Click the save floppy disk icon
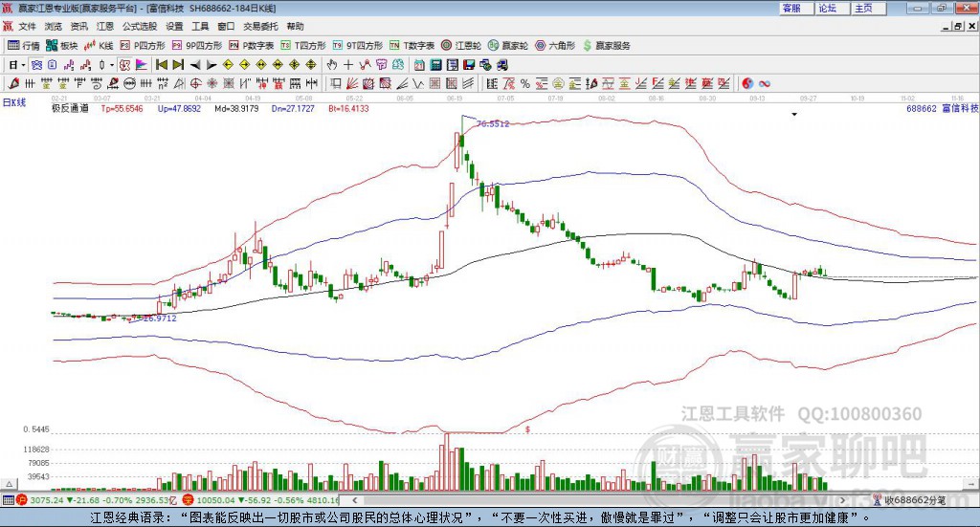The height and width of the screenshot is (527, 980). click(469, 65)
